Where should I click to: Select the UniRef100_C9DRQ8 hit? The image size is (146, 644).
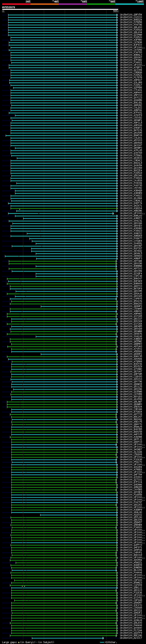tap(131, 72)
